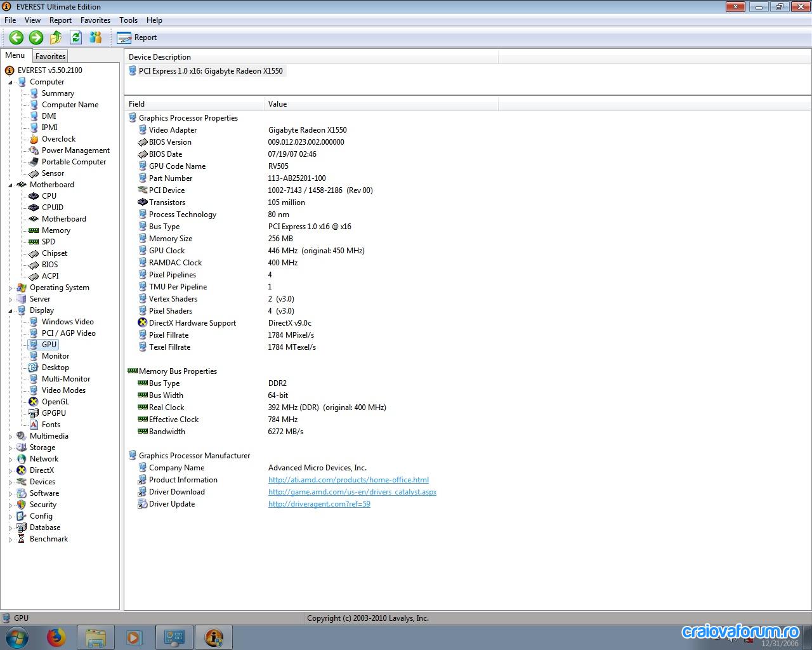The height and width of the screenshot is (650, 812).
Task: Collapse the Computer tree node
Action: [10, 83]
